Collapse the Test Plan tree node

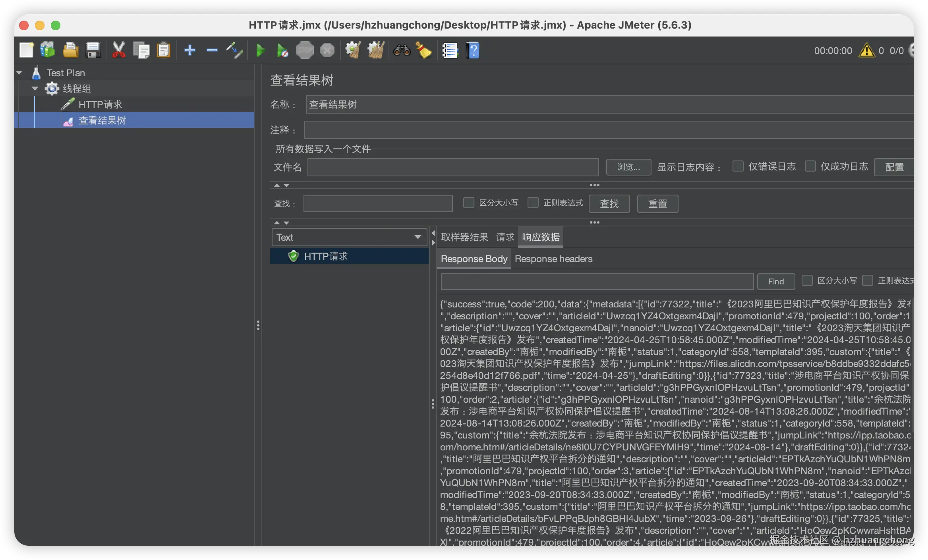tap(19, 73)
